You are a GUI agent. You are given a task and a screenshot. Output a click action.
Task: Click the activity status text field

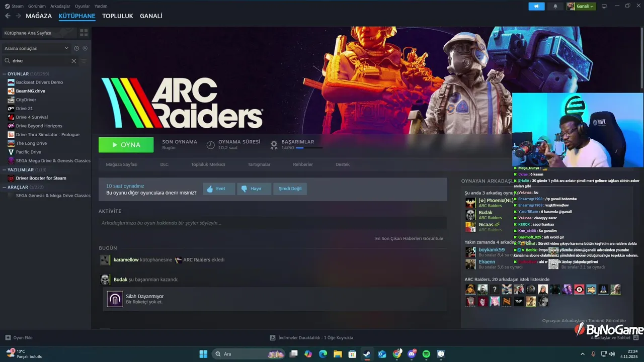[273, 223]
